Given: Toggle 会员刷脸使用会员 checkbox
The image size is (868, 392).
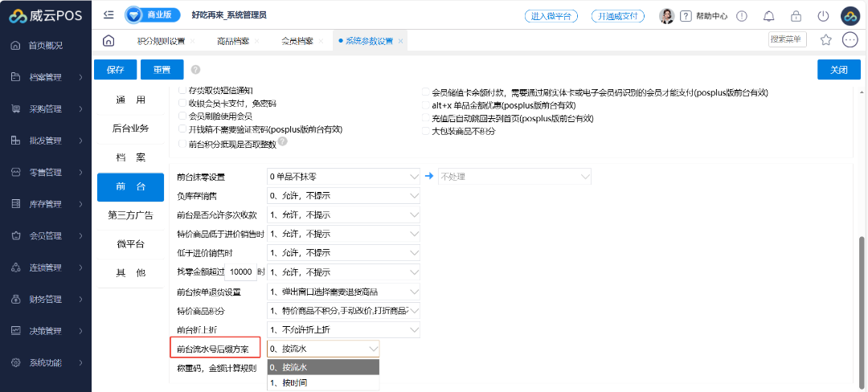Looking at the screenshot, I should (182, 116).
